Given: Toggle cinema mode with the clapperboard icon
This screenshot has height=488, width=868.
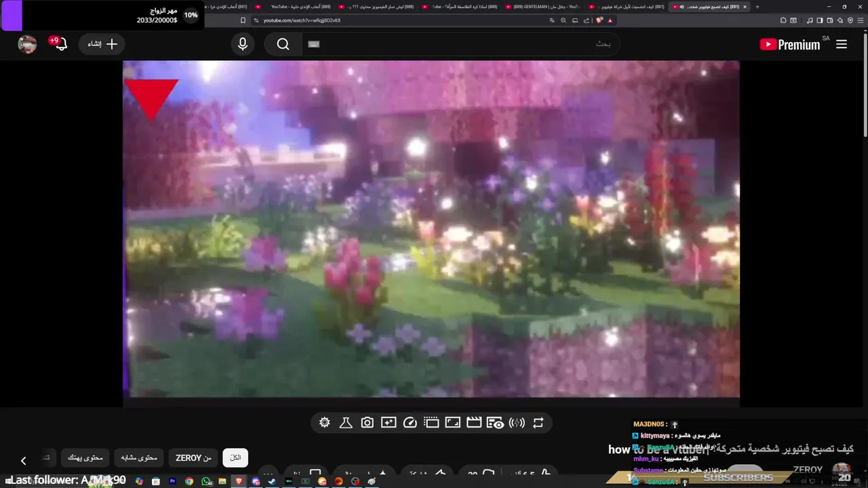Looking at the screenshot, I should point(474,422).
